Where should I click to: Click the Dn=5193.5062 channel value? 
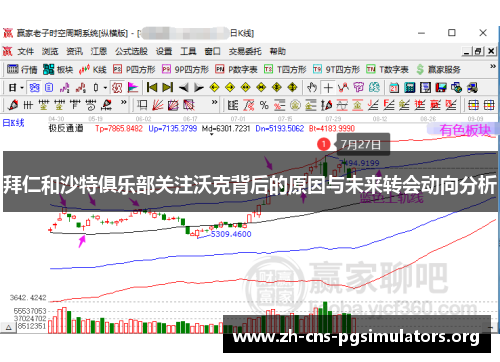pyautogui.click(x=280, y=128)
